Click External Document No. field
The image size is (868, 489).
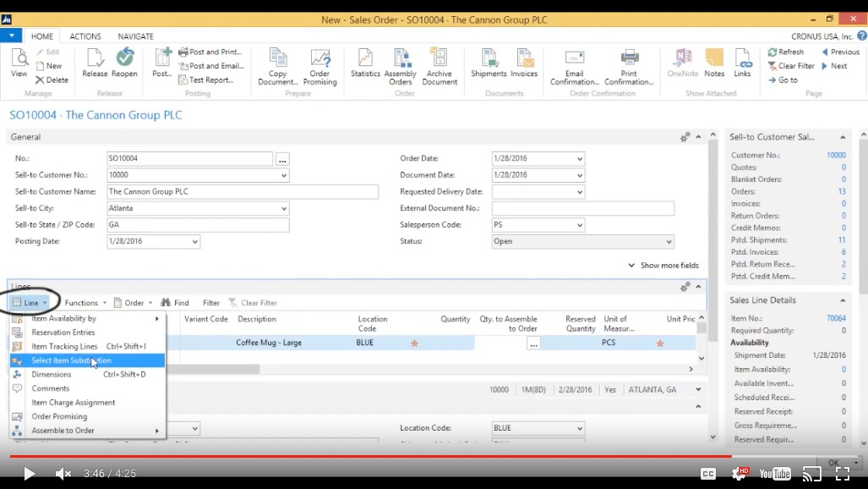[x=583, y=208]
